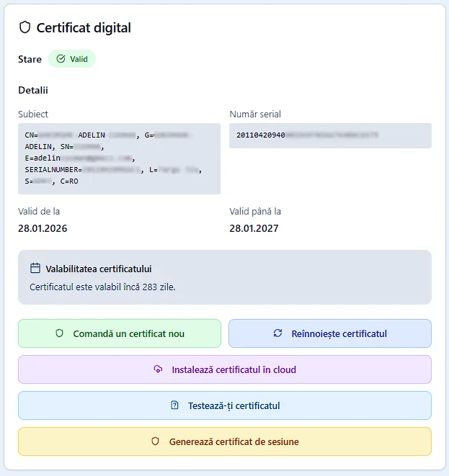Generate a session certificate
Viewport: 449px width, 476px height.
point(225,441)
